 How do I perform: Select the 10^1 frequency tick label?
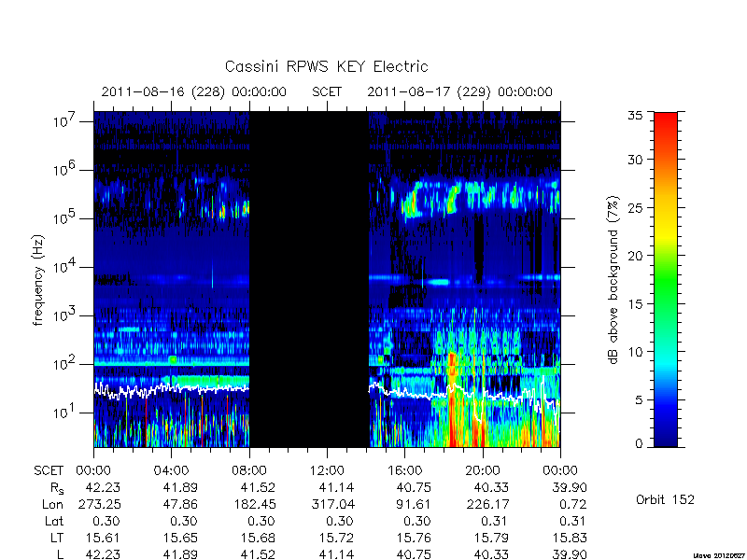tap(65, 412)
